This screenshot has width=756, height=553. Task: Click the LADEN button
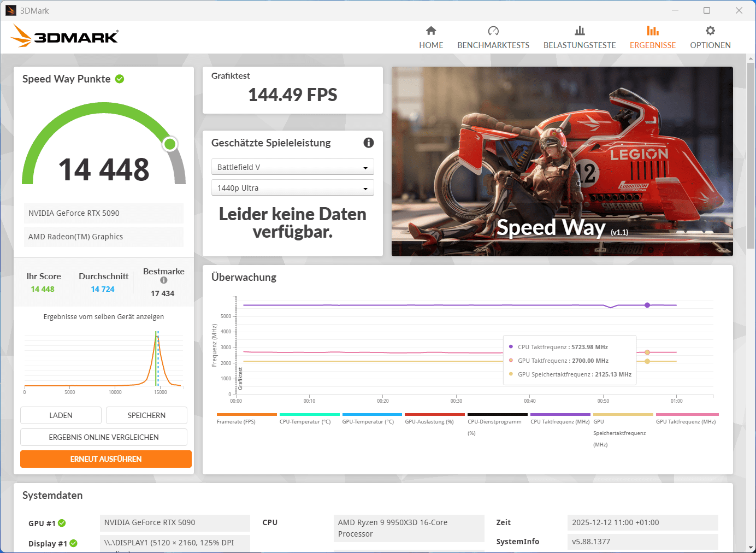(61, 415)
